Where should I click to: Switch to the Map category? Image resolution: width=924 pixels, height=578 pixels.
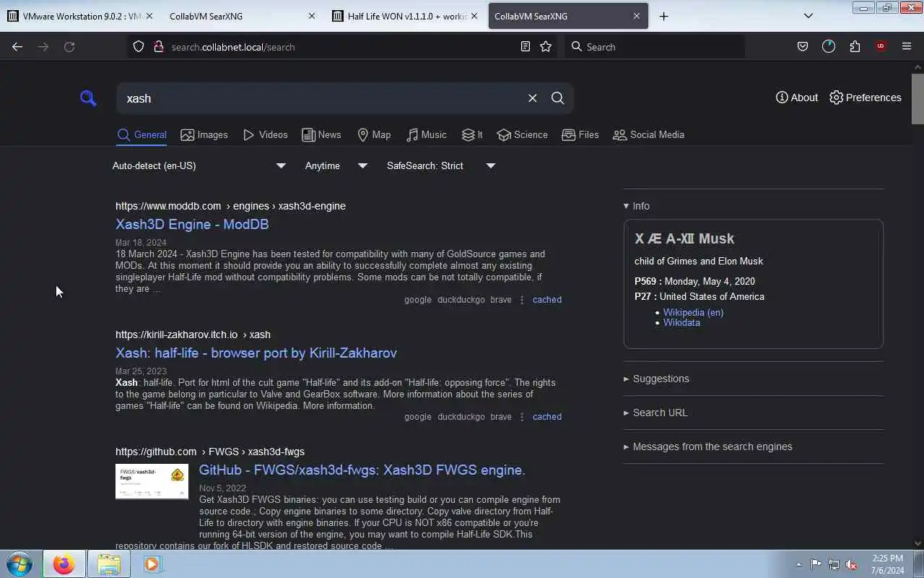pyautogui.click(x=374, y=134)
